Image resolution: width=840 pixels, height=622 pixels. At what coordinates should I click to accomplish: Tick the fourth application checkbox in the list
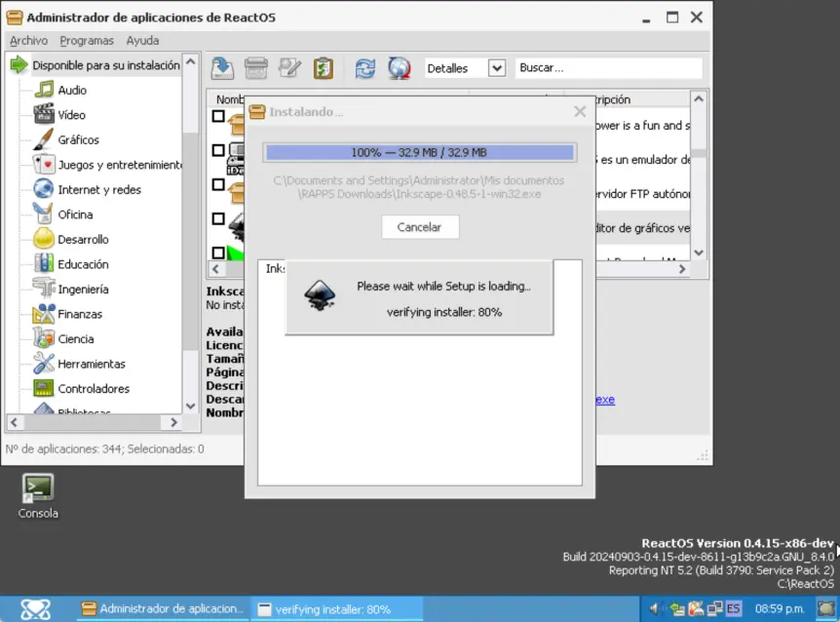click(x=218, y=218)
